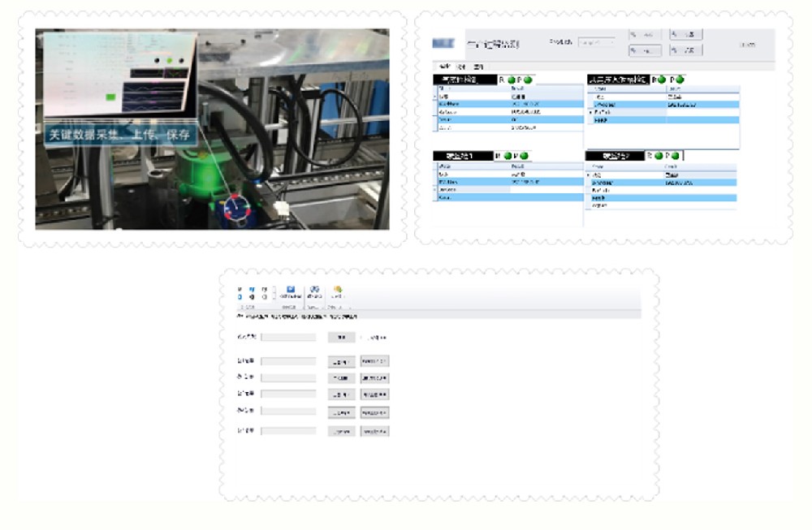Expand the arrow-marked row in top-right table
Screen dimensions: 812x530
(x=590, y=112)
